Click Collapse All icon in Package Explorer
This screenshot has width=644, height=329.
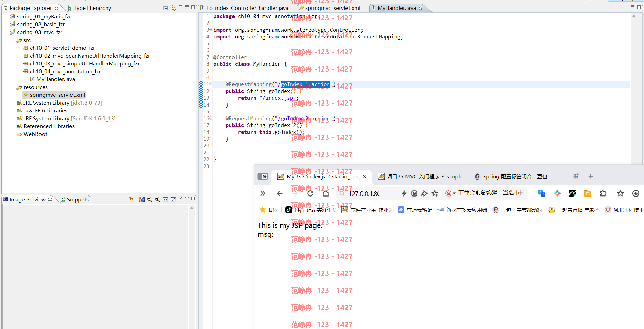(166, 8)
